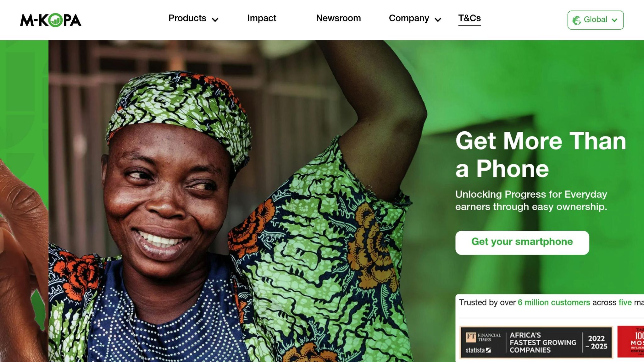Viewport: 644px width, 362px height.
Task: Click the globe icon in Global selector
Action: [577, 20]
